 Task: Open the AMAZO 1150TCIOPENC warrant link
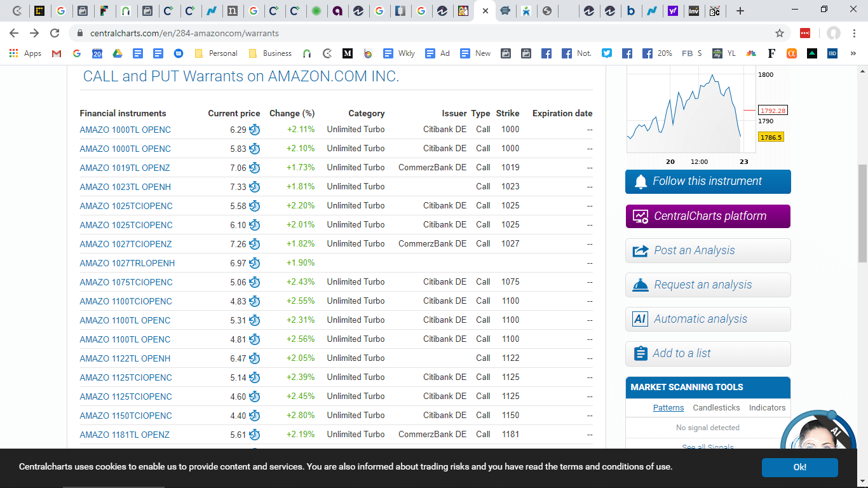coord(126,416)
